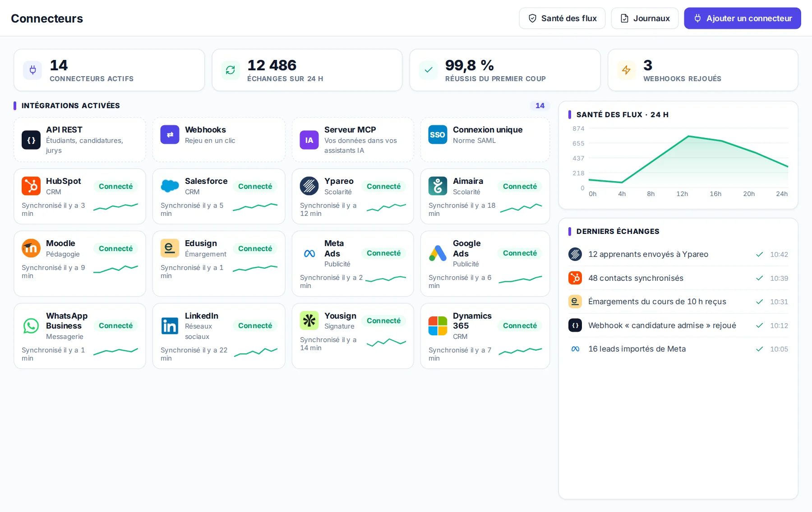
Task: Click the API REST braces icon
Action: pyautogui.click(x=31, y=140)
